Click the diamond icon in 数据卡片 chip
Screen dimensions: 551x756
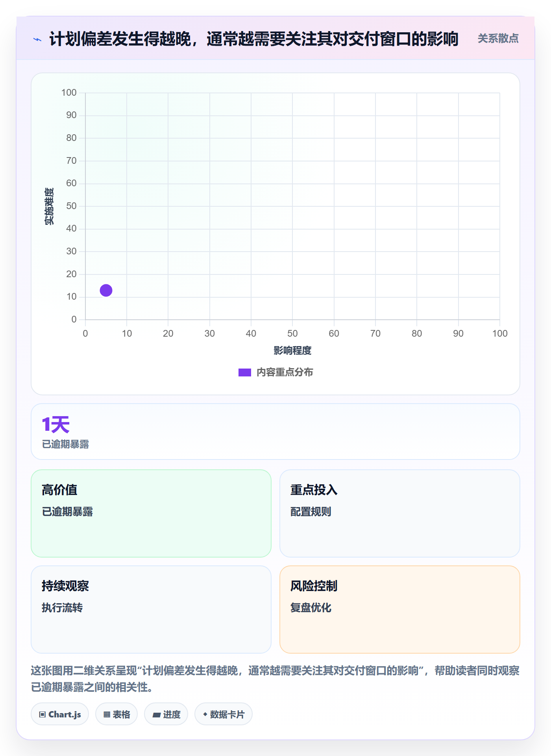coord(205,714)
